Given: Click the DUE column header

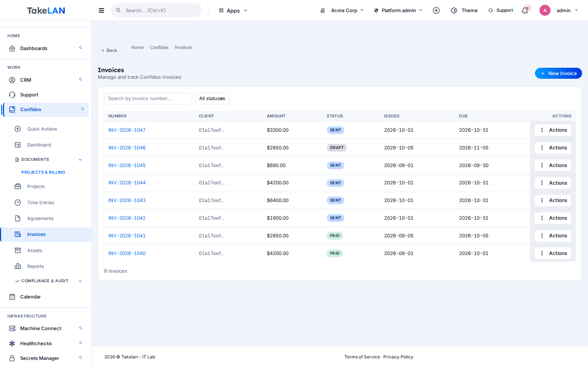Looking at the screenshot, I should point(463,116).
